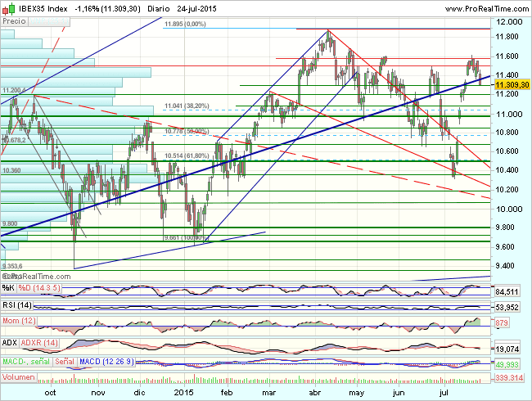Open the Volumen indicator label
This screenshot has width=532, height=401.
[x=19, y=377]
